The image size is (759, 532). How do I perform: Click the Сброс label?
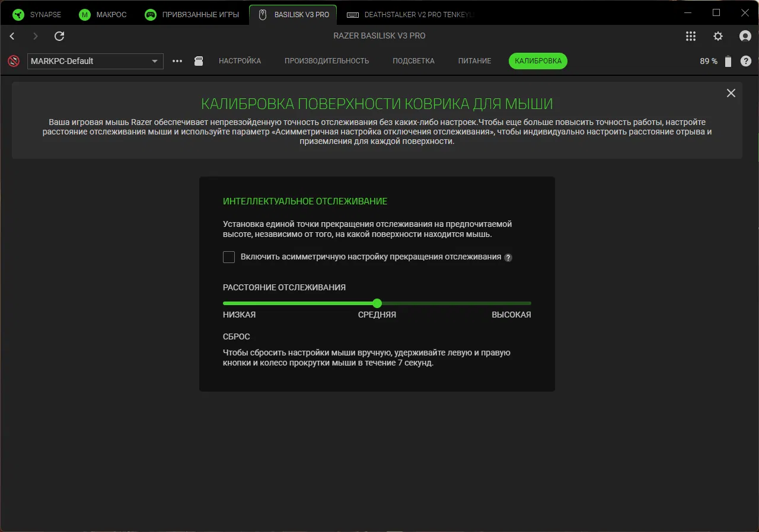237,336
